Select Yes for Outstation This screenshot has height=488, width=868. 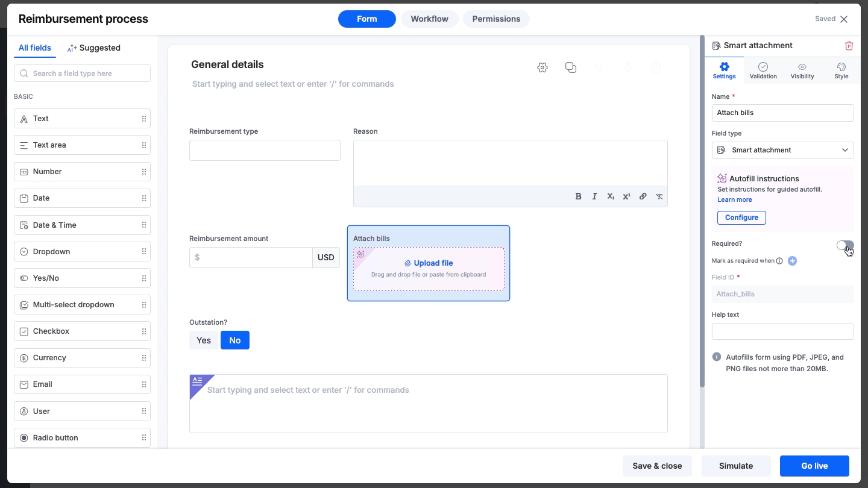point(204,340)
